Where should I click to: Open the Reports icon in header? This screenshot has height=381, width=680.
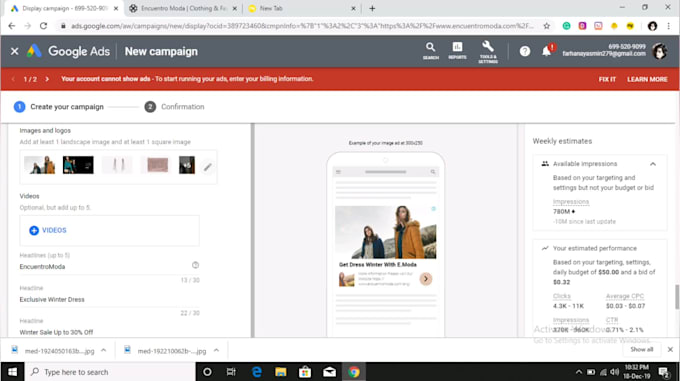[x=457, y=51]
